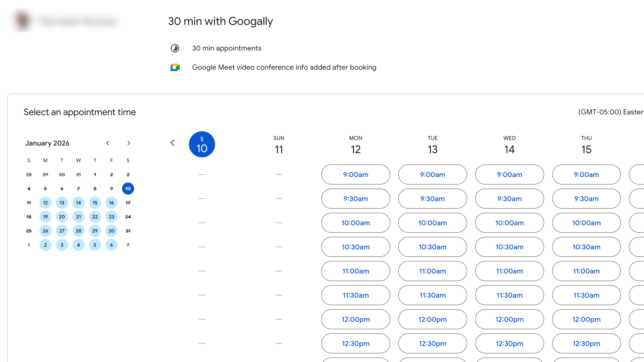This screenshot has width=644, height=362.
Task: Go to previous month in mini calendar
Action: click(108, 143)
